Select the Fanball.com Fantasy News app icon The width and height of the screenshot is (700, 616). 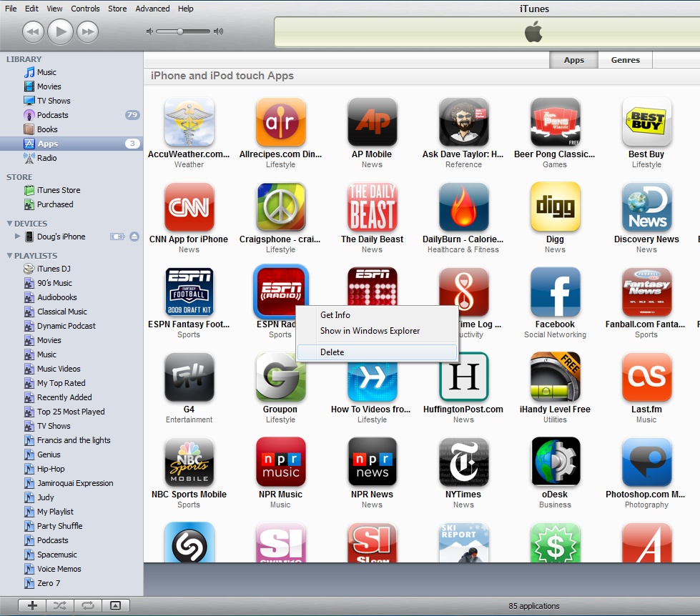(x=646, y=292)
